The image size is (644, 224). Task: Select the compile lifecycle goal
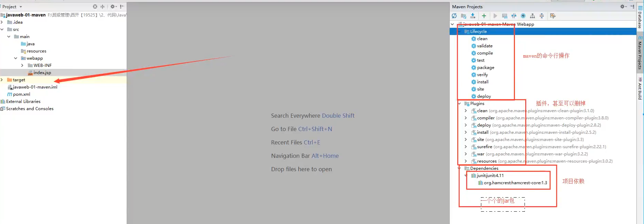pyautogui.click(x=482, y=53)
